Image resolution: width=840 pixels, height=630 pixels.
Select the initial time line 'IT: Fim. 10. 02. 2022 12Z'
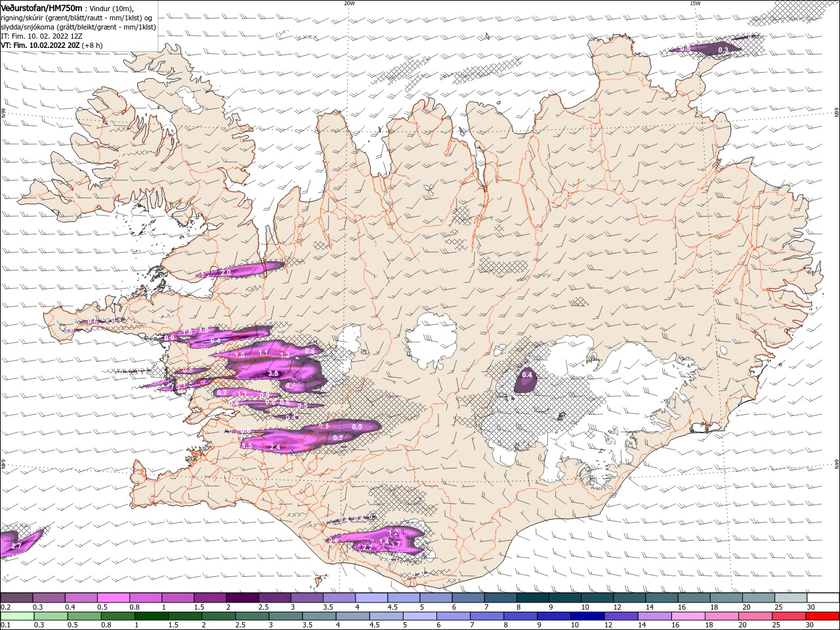pos(41,36)
